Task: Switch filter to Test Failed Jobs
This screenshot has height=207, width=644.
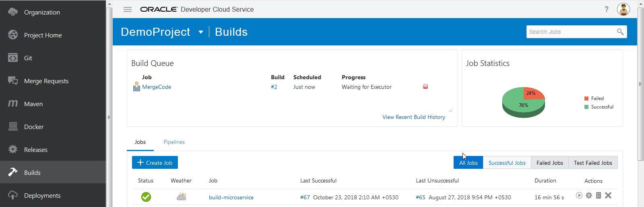Action: 593,163
